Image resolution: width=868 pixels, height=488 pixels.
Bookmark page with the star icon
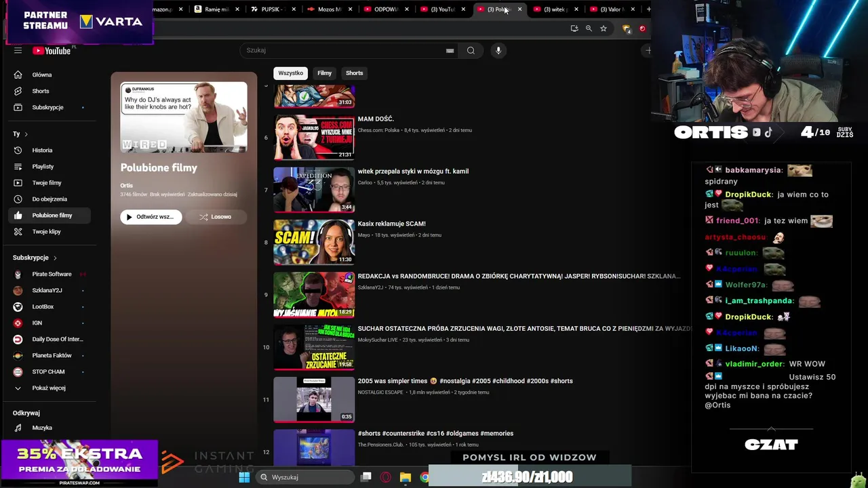(x=603, y=28)
